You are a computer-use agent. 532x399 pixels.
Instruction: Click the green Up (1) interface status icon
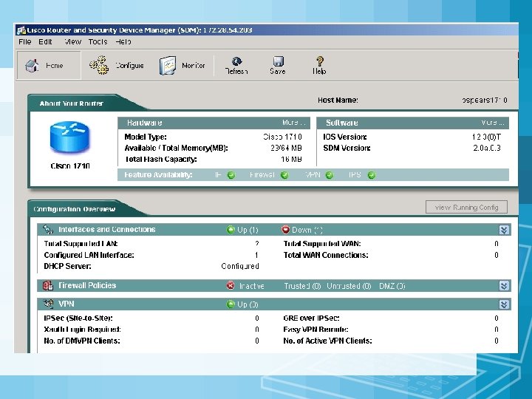pyautogui.click(x=231, y=230)
